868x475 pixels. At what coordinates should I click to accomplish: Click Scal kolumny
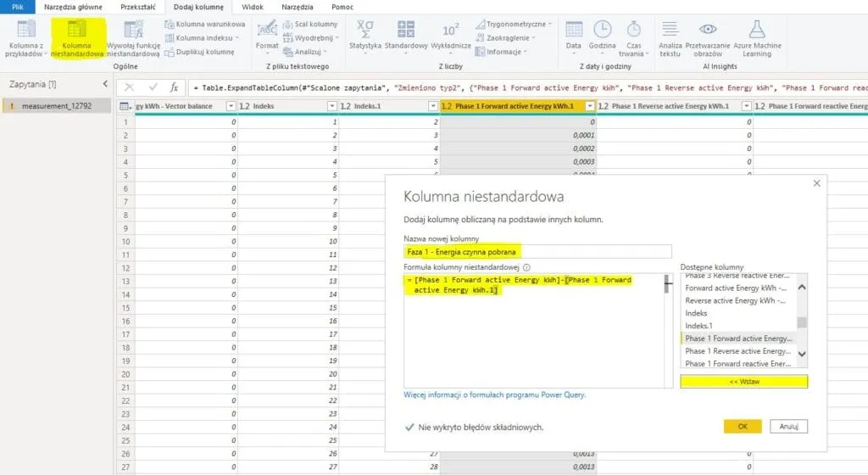click(310, 25)
